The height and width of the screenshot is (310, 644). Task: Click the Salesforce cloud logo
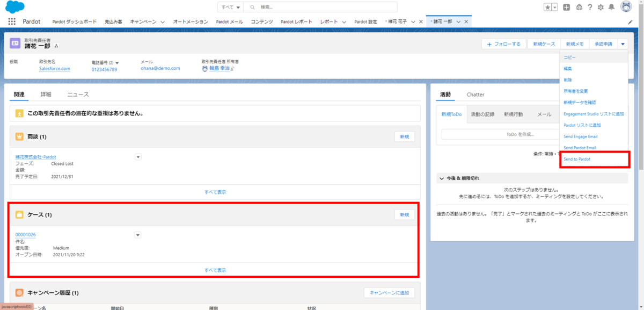(15, 7)
